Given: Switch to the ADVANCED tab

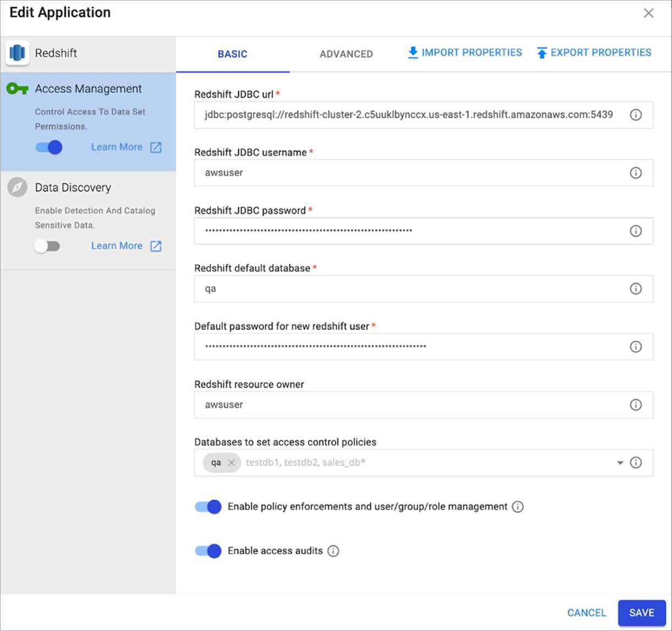Looking at the screenshot, I should [x=346, y=54].
